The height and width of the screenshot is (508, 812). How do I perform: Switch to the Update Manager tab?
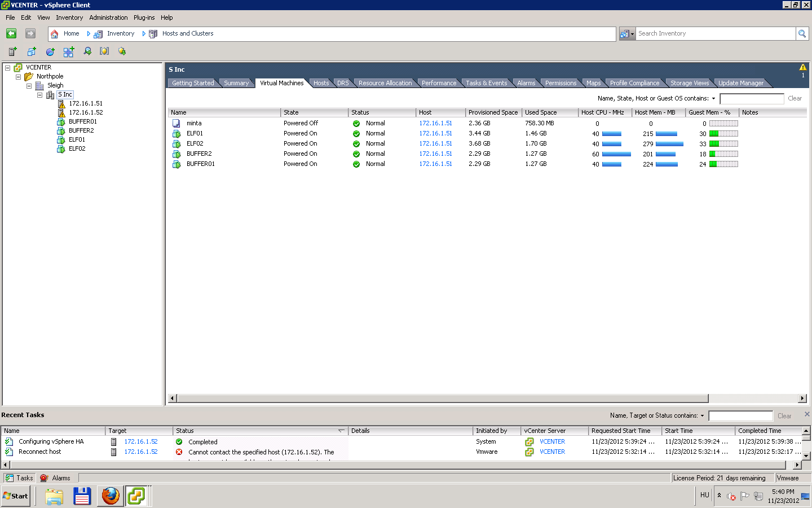[x=740, y=83]
